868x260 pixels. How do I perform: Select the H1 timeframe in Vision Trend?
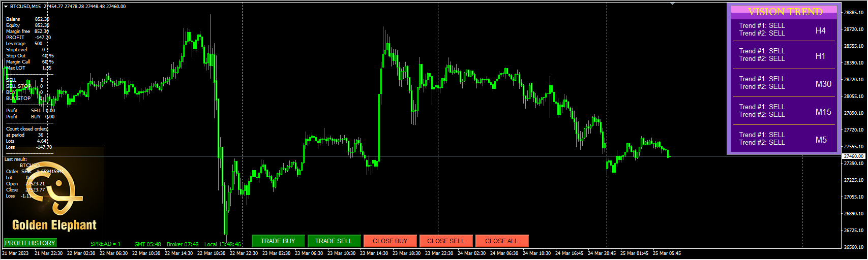click(821, 56)
